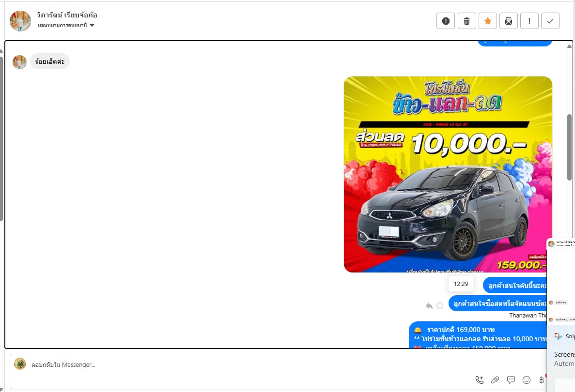
Task: Click the 12:29 timestamp tooltip
Action: click(x=461, y=284)
